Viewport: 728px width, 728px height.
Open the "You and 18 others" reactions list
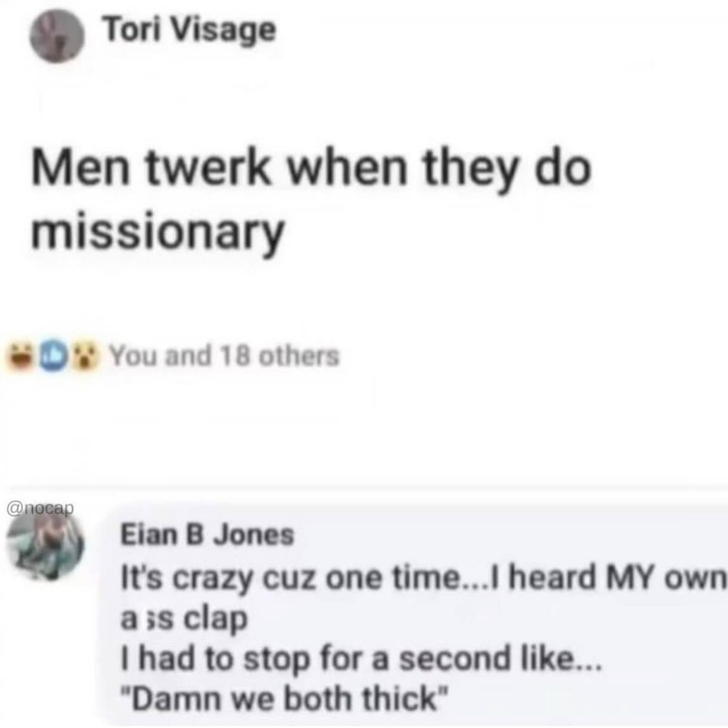[225, 355]
